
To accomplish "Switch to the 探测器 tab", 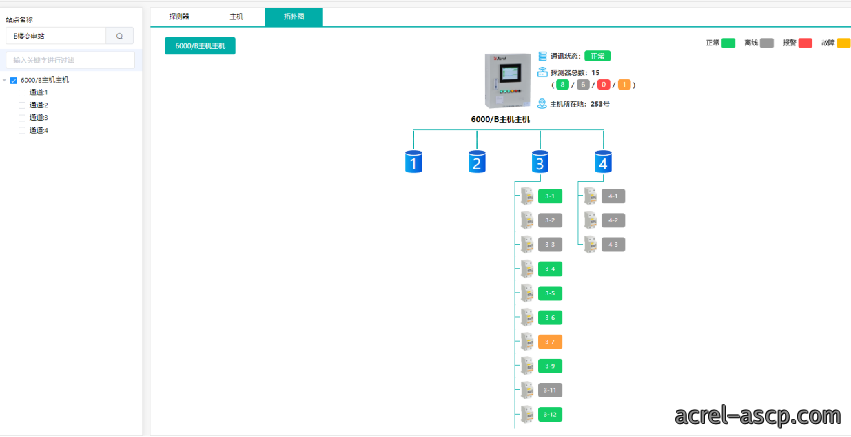I will point(179,17).
